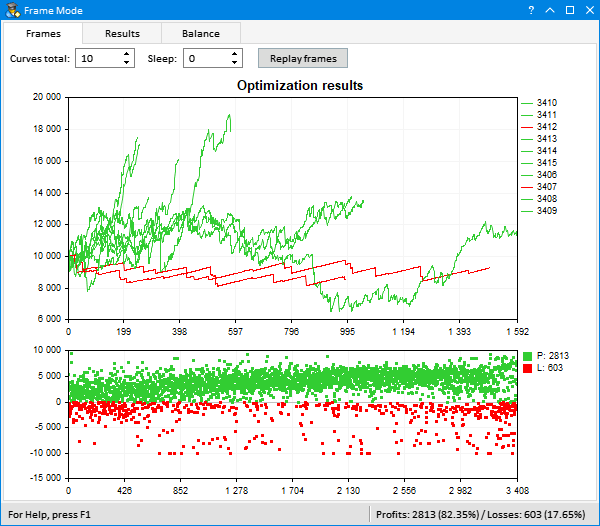Increase Curves total with up arrow

pyautogui.click(x=127, y=54)
